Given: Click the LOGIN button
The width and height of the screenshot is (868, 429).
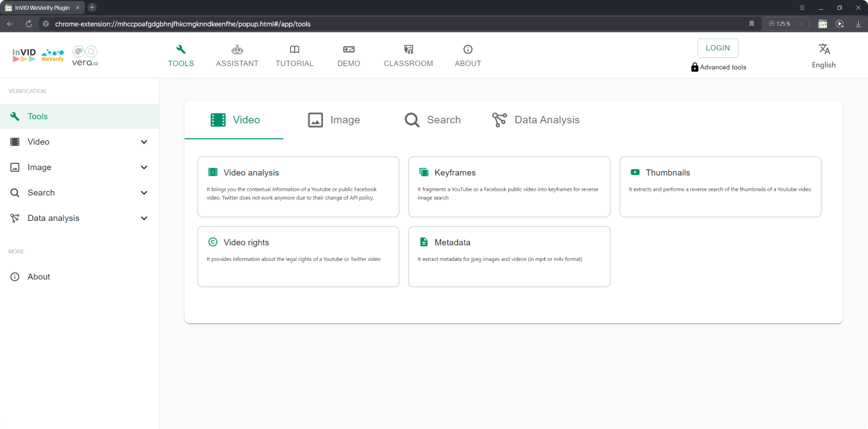Looking at the screenshot, I should pyautogui.click(x=718, y=48).
